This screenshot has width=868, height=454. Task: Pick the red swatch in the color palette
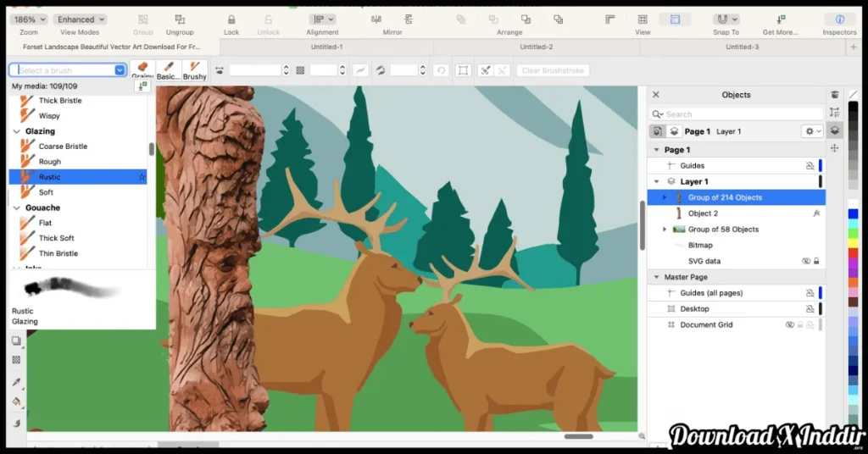tap(853, 253)
